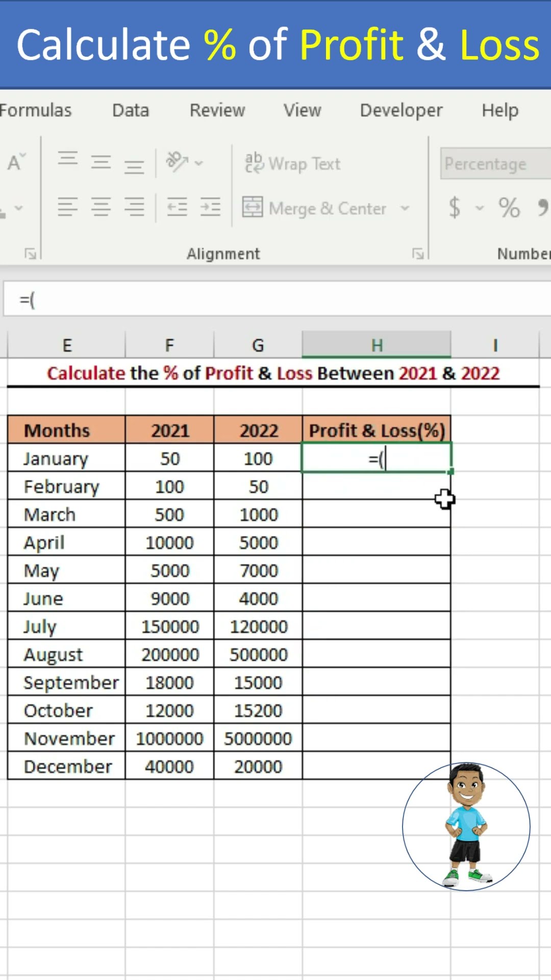
Task: Click the February month cell
Action: (66, 486)
